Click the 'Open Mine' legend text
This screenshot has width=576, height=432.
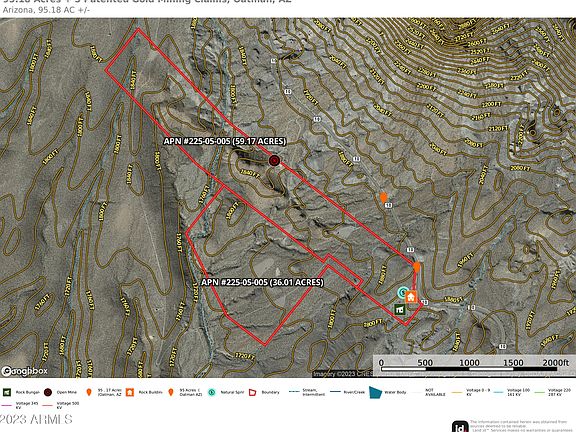tap(67, 392)
